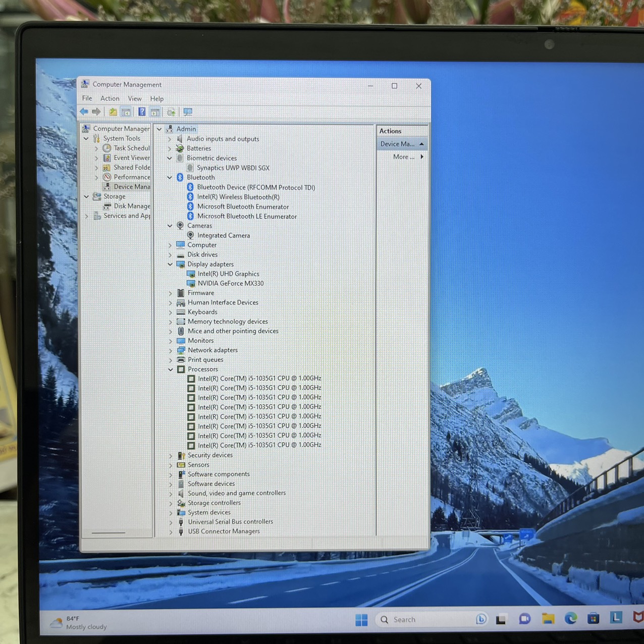Toggle the Show/Hide Console Tree icon
Image resolution: width=644 pixels, height=644 pixels.
coord(126,112)
